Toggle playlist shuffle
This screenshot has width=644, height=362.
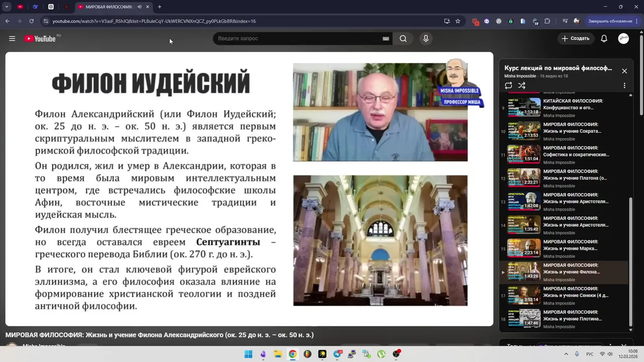pyautogui.click(x=522, y=86)
